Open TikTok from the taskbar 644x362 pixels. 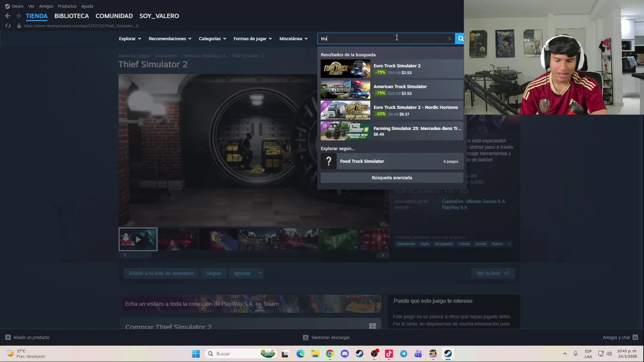(x=389, y=354)
